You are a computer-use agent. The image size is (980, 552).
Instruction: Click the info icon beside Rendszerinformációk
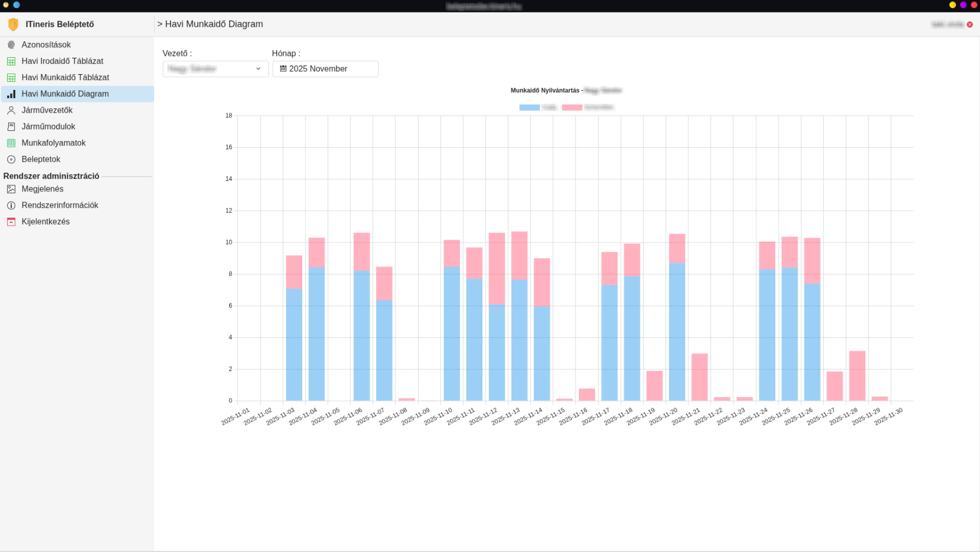coord(11,205)
